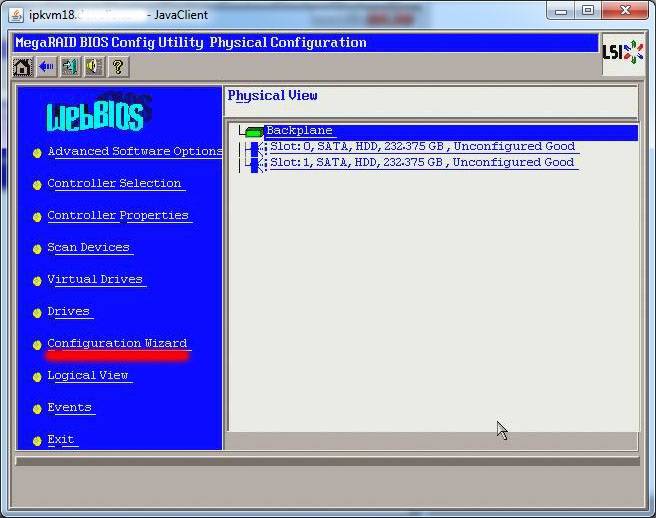Click the exit door toolbar icon

tap(70, 67)
